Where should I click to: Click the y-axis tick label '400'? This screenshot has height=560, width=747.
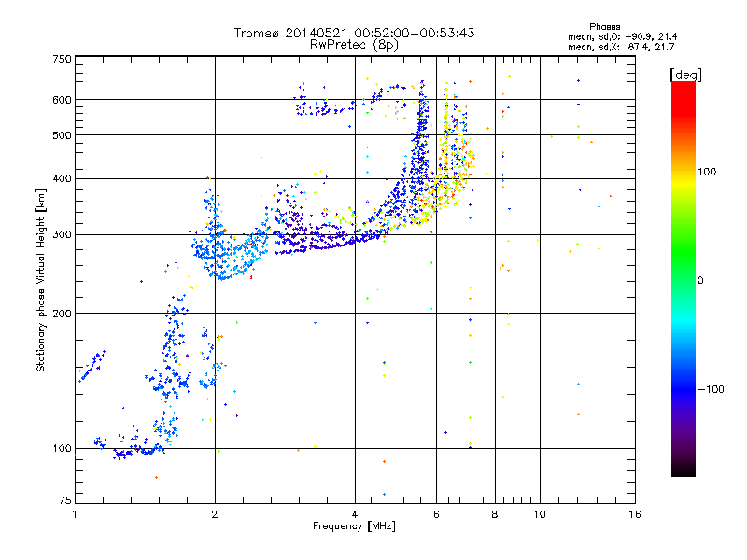pyautogui.click(x=62, y=179)
